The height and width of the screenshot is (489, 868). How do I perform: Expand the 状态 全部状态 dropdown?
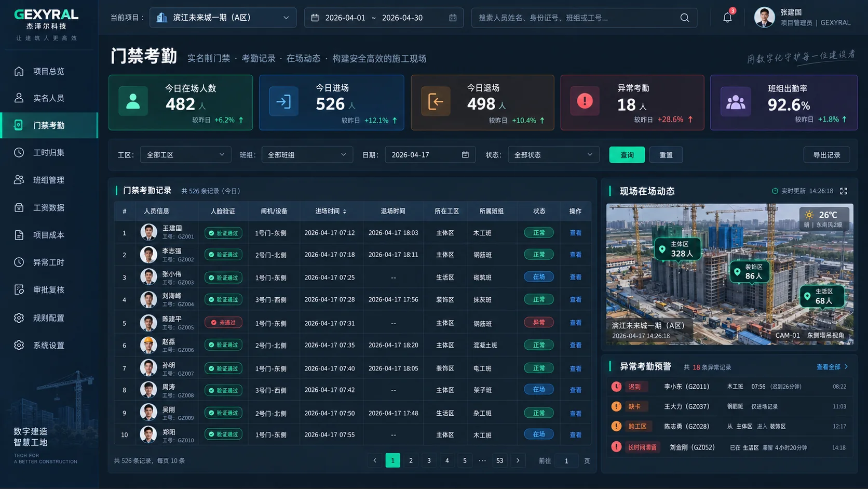pos(553,155)
